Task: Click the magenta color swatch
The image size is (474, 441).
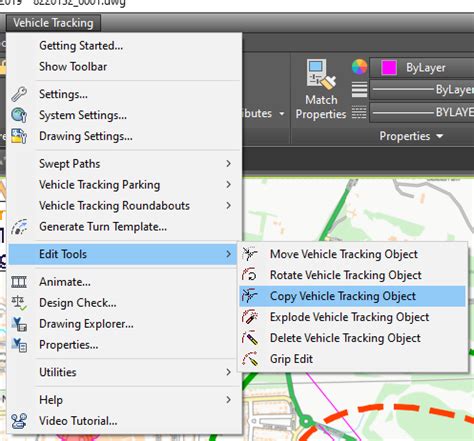Action: (389, 68)
